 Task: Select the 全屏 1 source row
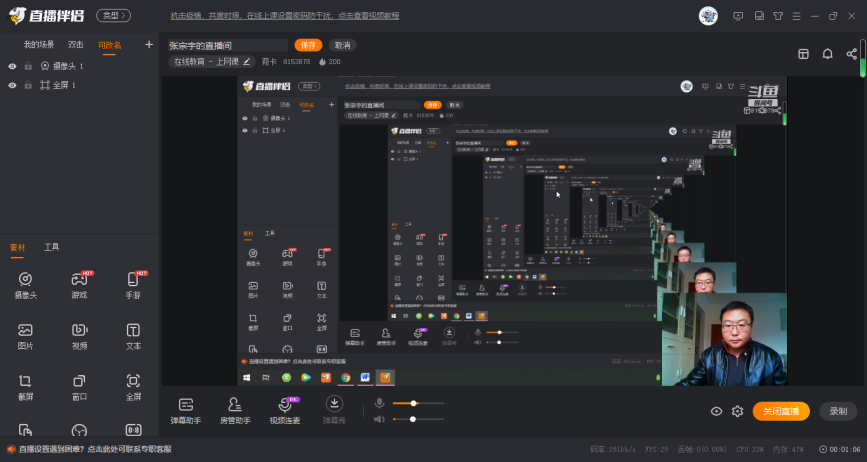pos(80,86)
